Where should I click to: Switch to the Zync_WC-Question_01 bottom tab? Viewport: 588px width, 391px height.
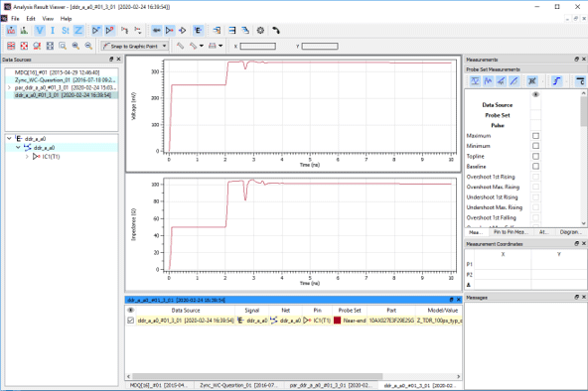pos(237,385)
